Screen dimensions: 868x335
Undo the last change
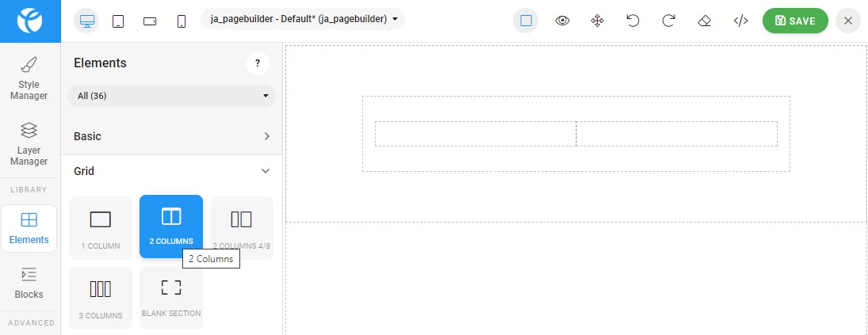tap(633, 21)
